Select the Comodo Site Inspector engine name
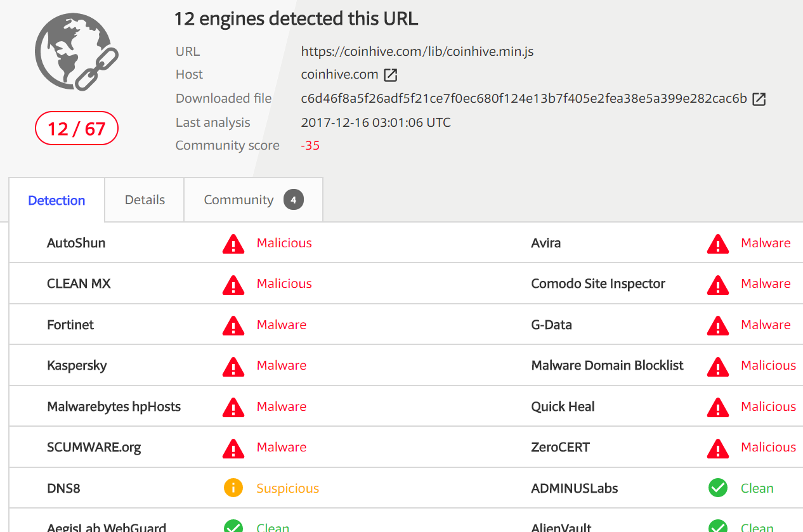The width and height of the screenshot is (803, 532). (598, 284)
